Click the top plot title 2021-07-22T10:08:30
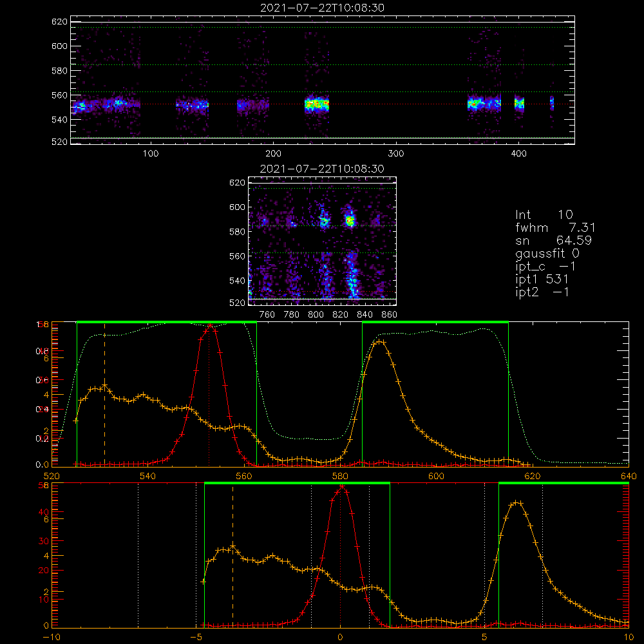644x644 pixels. (322, 8)
